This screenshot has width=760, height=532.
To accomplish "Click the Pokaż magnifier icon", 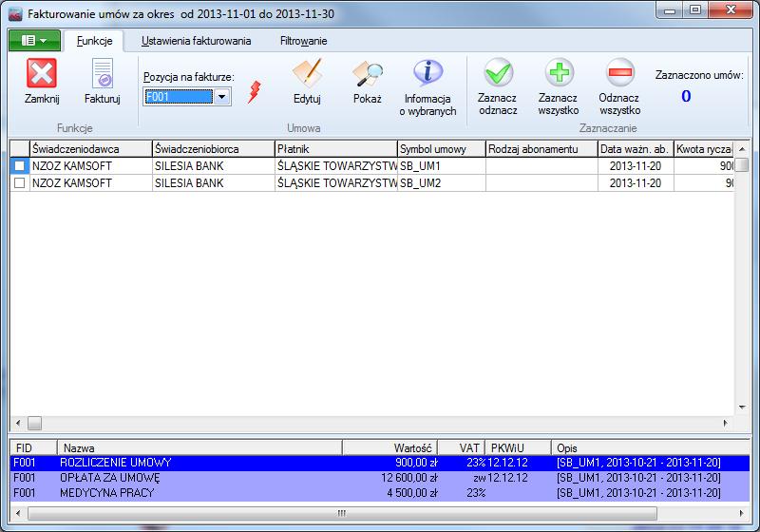I will point(368,73).
